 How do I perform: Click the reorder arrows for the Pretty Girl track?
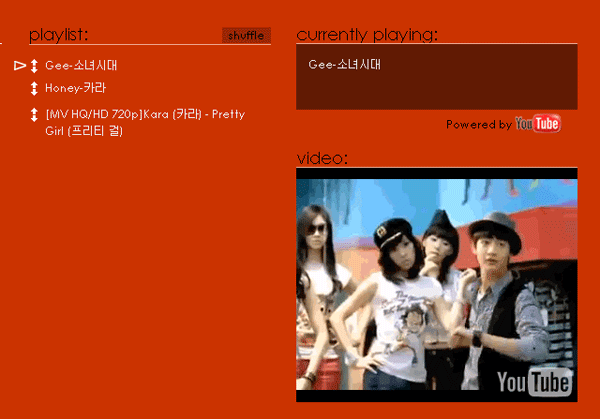point(34,114)
